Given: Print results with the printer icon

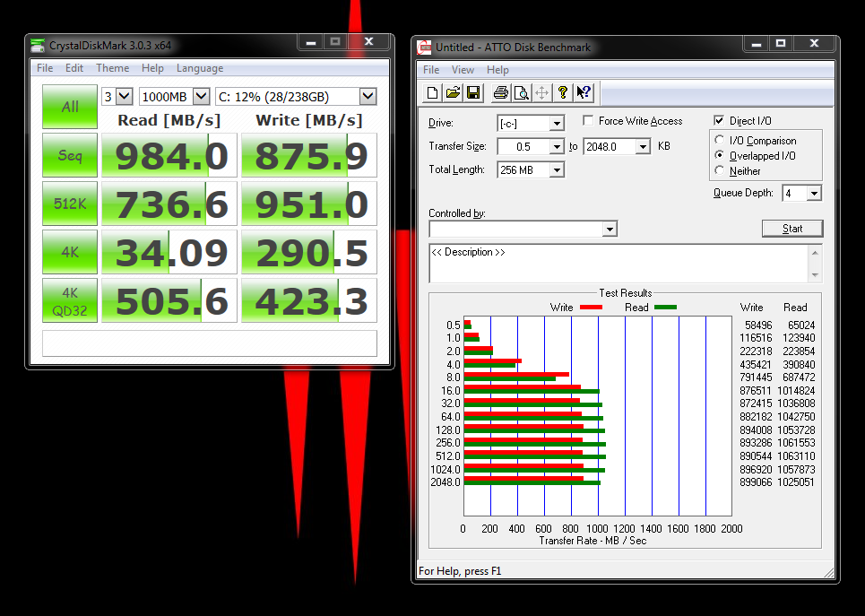Looking at the screenshot, I should 500,92.
